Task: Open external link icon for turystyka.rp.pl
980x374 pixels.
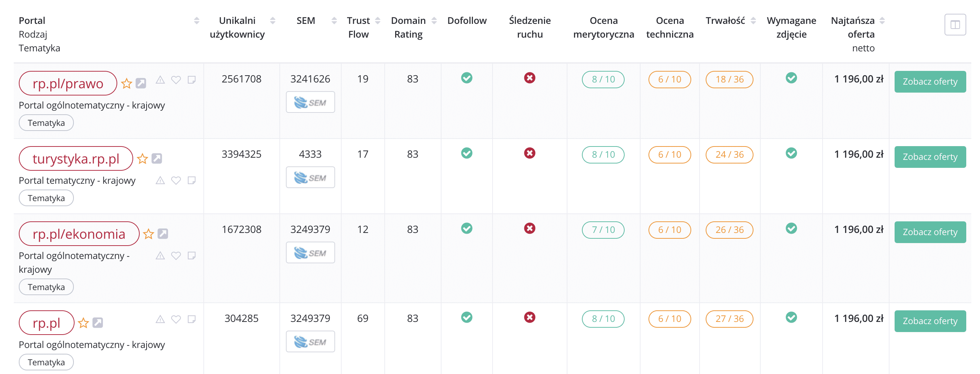Action: click(157, 158)
